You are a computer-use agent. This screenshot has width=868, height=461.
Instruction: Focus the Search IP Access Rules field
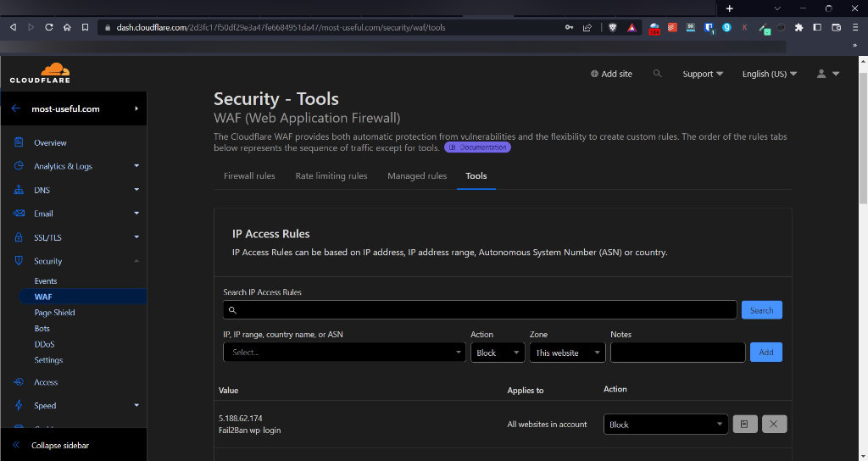[480, 310]
